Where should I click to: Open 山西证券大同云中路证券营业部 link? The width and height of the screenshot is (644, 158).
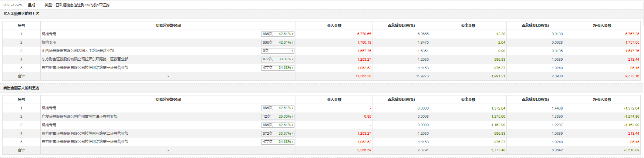pos(78,51)
